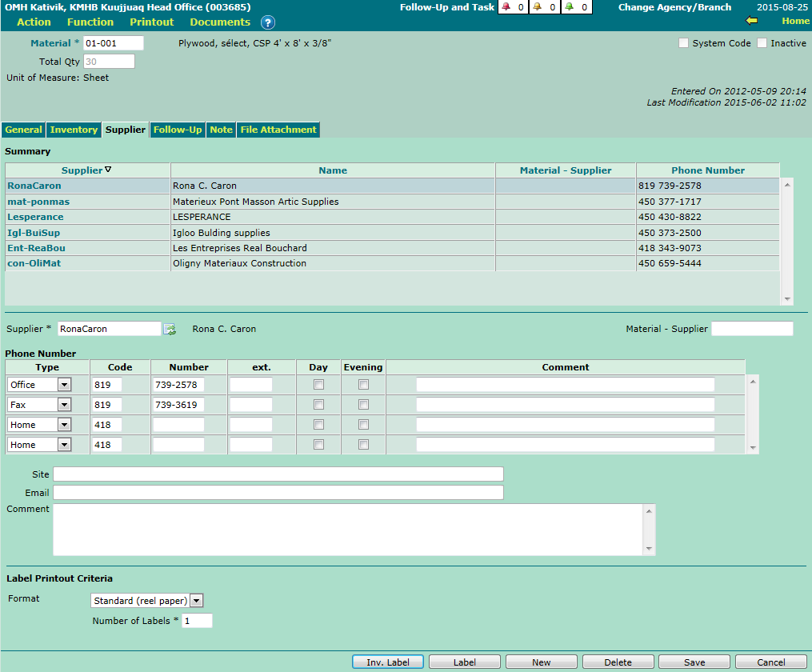The height and width of the screenshot is (672, 812).
Task: Switch to the Follow-Up tab
Action: (178, 130)
